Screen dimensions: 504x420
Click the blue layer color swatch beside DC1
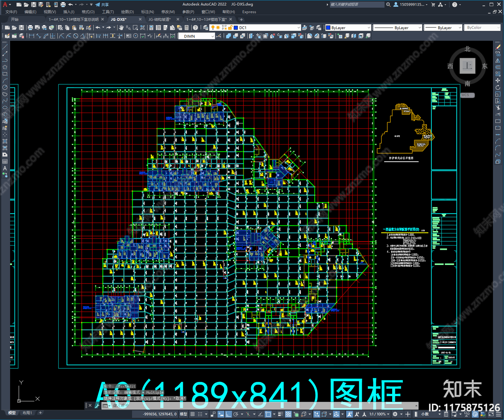click(236, 28)
